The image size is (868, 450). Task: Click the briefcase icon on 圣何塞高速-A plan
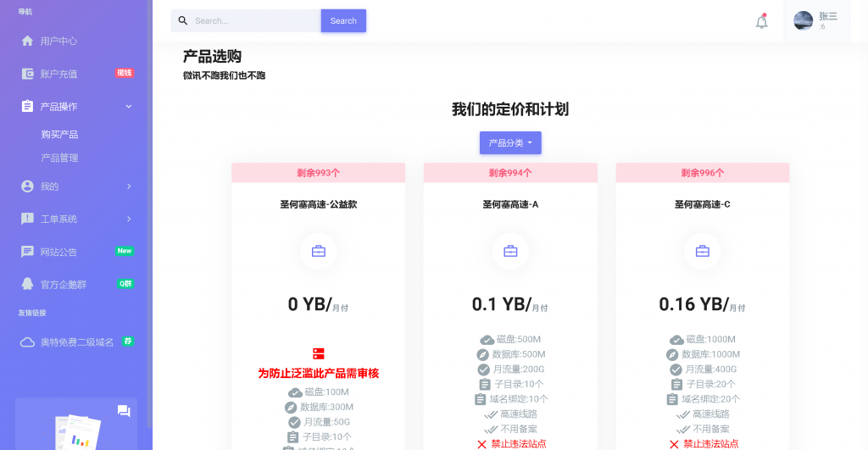(510, 252)
